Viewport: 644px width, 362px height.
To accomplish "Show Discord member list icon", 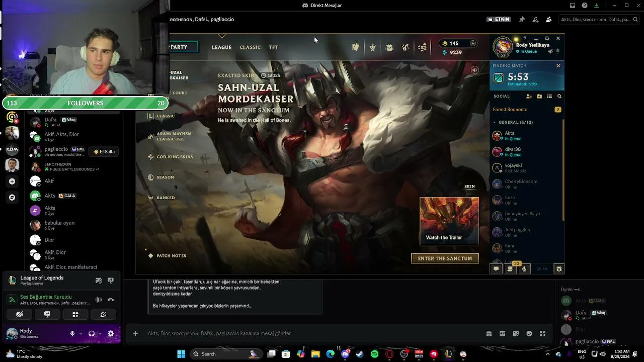I will coord(548,20).
